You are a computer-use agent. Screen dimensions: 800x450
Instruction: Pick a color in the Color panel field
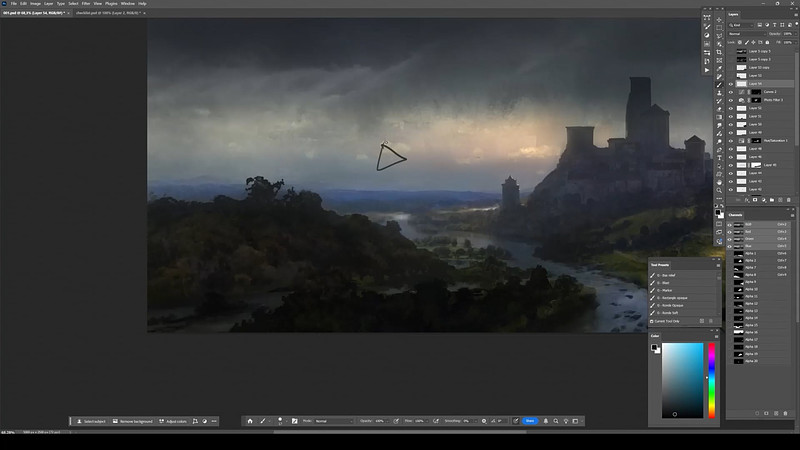coord(683,380)
